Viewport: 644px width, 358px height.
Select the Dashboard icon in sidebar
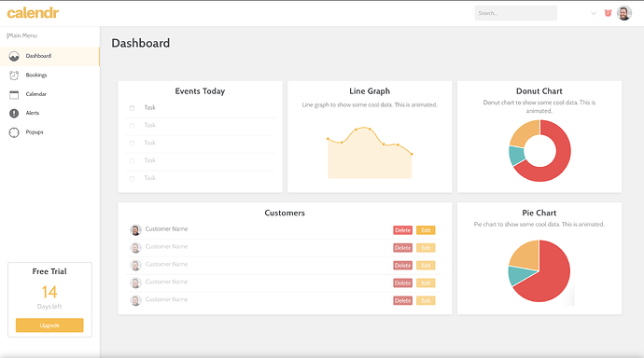(x=14, y=56)
